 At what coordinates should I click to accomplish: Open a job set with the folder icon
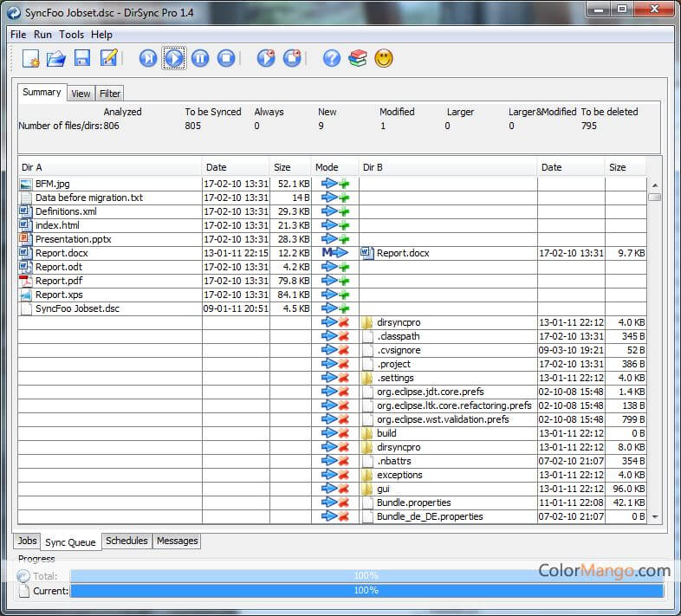56,58
